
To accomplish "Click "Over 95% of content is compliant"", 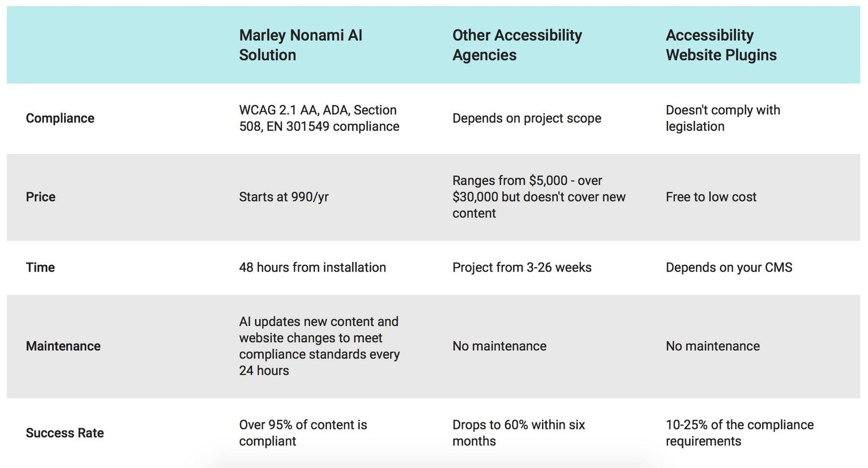I will [303, 433].
